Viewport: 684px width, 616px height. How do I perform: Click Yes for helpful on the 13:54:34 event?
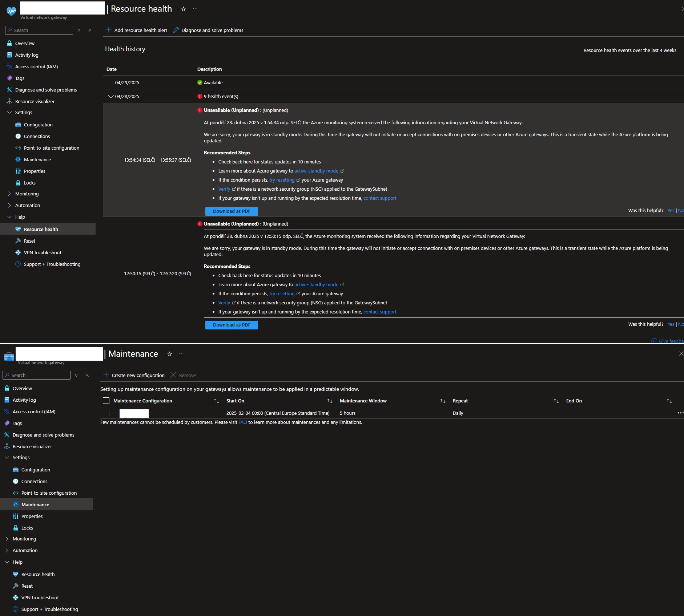click(x=671, y=210)
